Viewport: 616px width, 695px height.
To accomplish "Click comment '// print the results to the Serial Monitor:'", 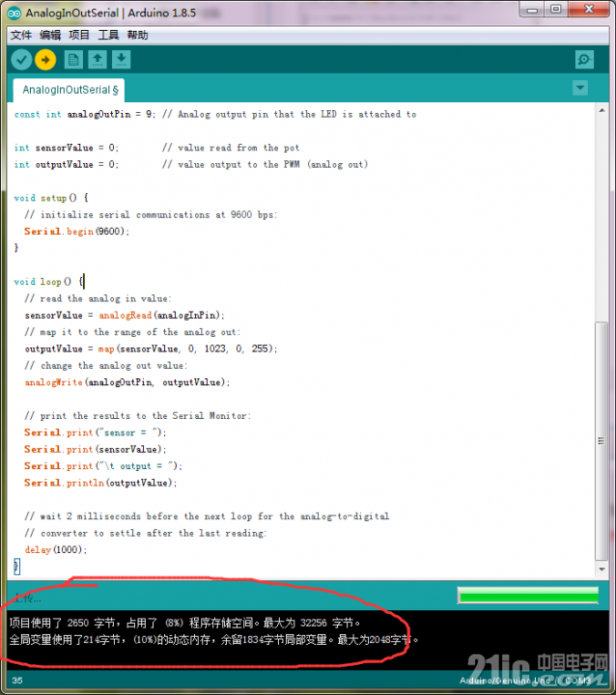I will point(138,416).
